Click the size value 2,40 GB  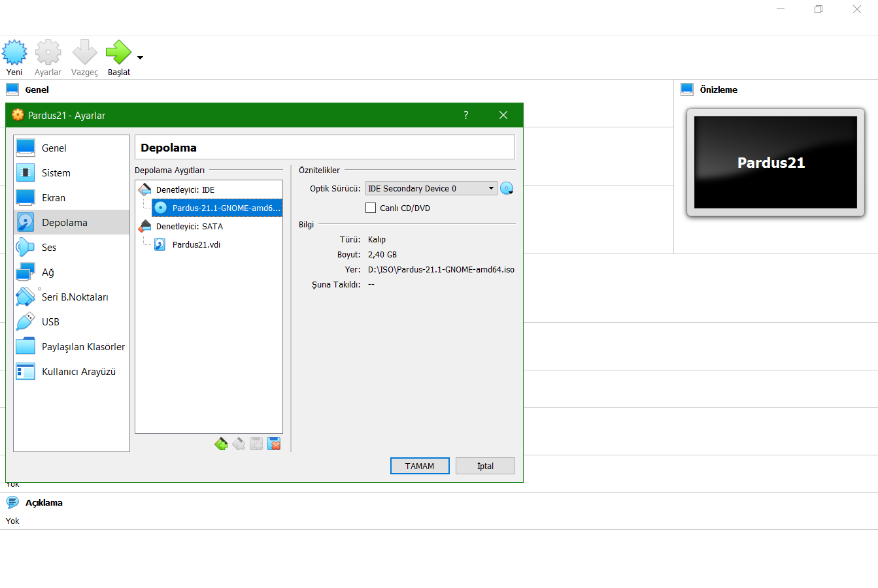382,254
